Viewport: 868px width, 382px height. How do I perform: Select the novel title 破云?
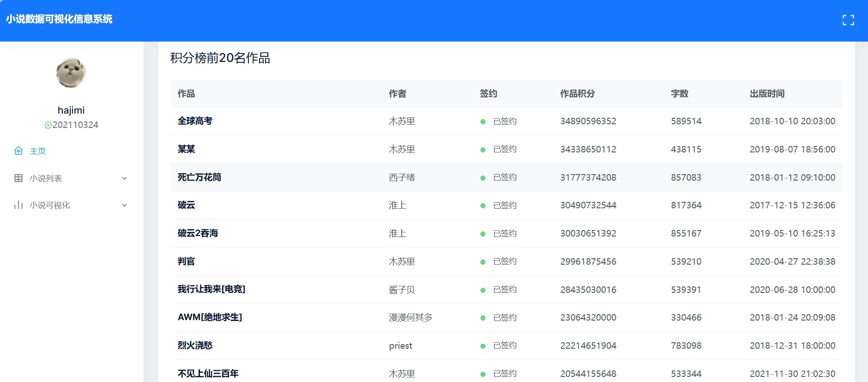[x=186, y=205]
